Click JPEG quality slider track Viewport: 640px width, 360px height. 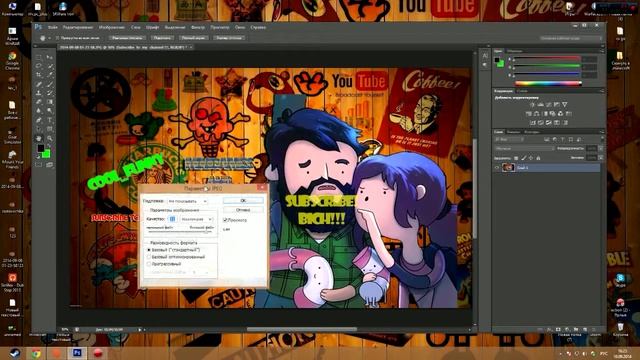pos(180,231)
